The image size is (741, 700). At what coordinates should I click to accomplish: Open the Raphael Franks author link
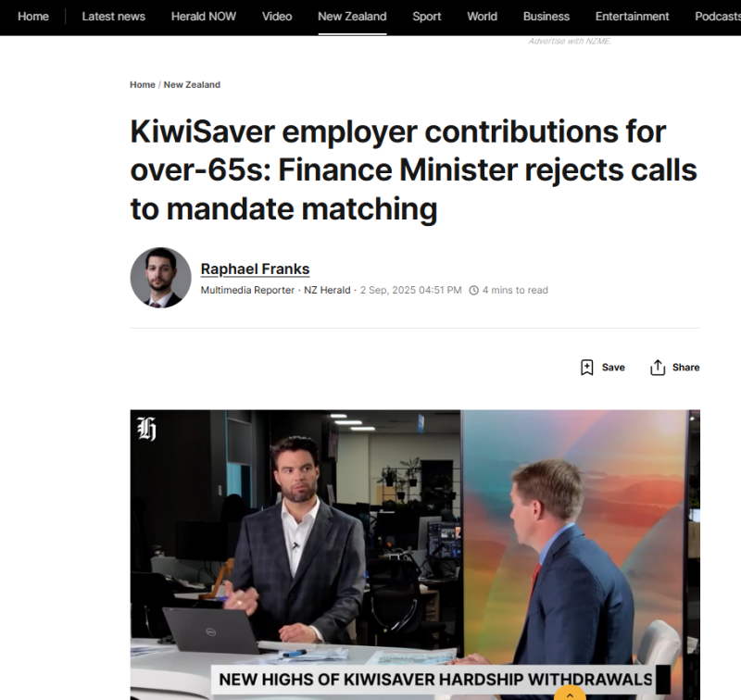pyautogui.click(x=256, y=269)
